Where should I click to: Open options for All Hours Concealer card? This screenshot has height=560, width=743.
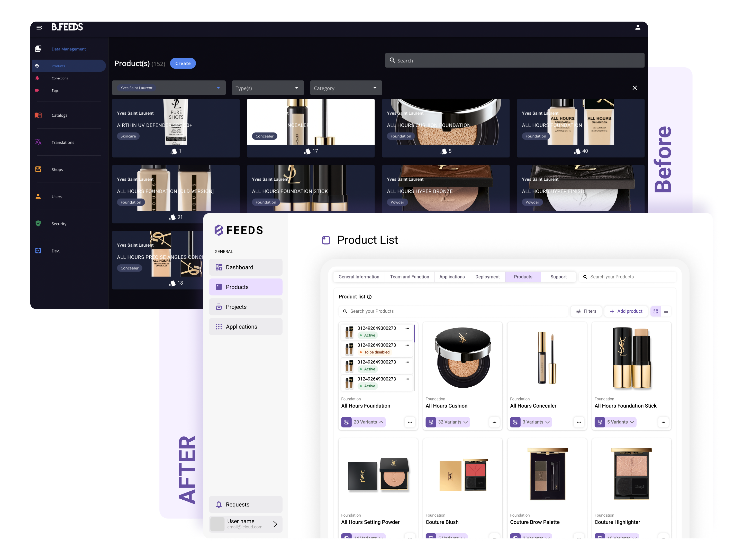(579, 422)
